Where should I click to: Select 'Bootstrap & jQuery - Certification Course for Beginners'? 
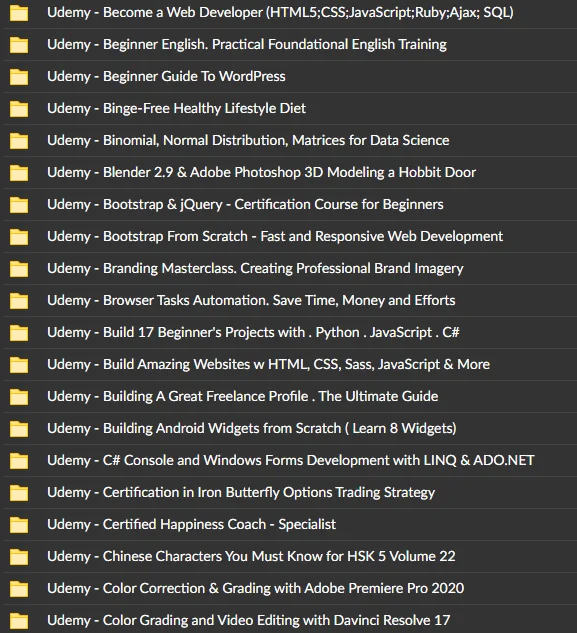pyautogui.click(x=273, y=204)
